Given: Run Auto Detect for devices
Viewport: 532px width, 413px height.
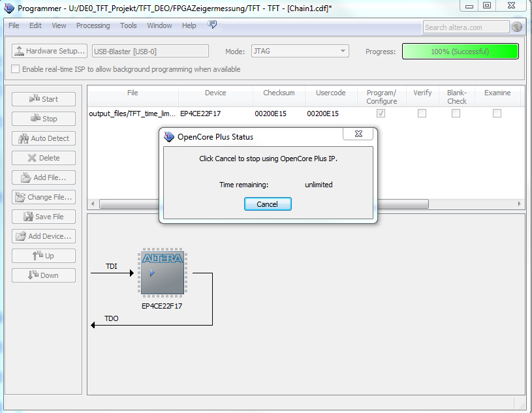Looking at the screenshot, I should [44, 138].
